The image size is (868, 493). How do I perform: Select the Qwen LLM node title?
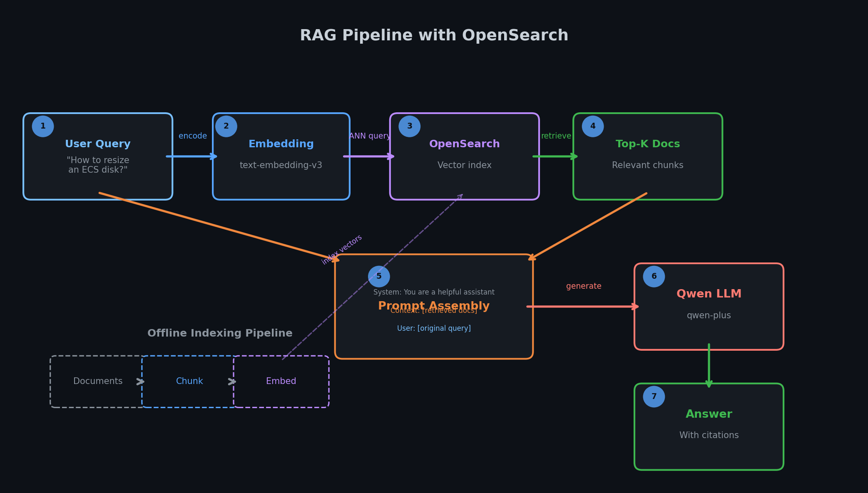(x=709, y=294)
